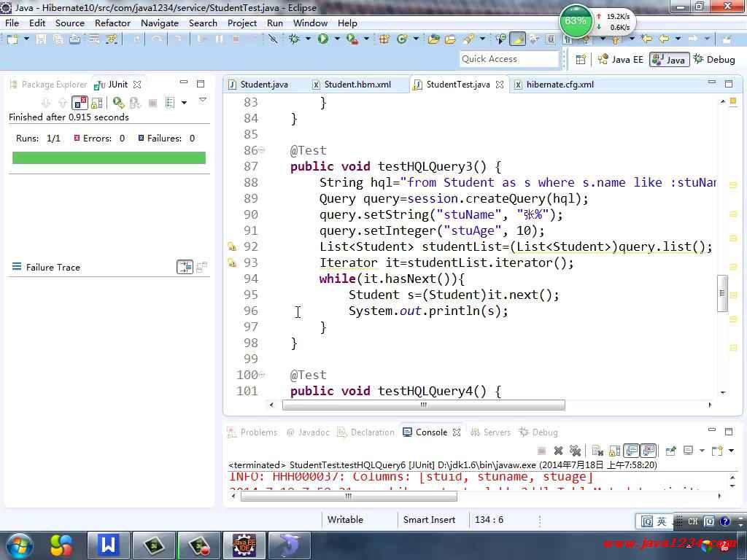Click the Search flashlight toolbar icon
Viewport: 747px width, 560px height.
tap(469, 39)
